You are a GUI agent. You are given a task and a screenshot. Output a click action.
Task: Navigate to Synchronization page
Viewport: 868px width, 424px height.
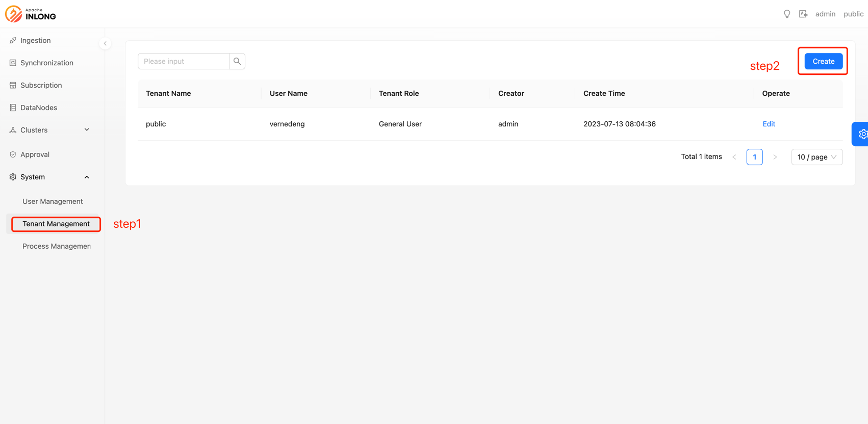46,63
